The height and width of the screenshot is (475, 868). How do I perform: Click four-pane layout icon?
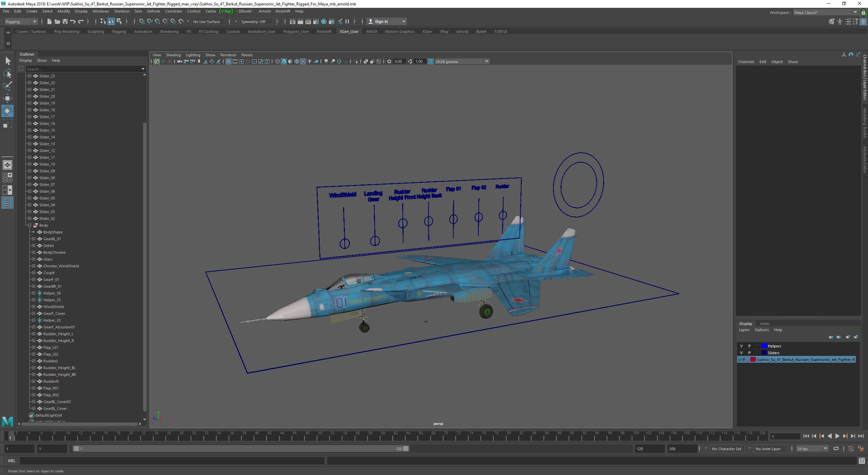pyautogui.click(x=7, y=177)
